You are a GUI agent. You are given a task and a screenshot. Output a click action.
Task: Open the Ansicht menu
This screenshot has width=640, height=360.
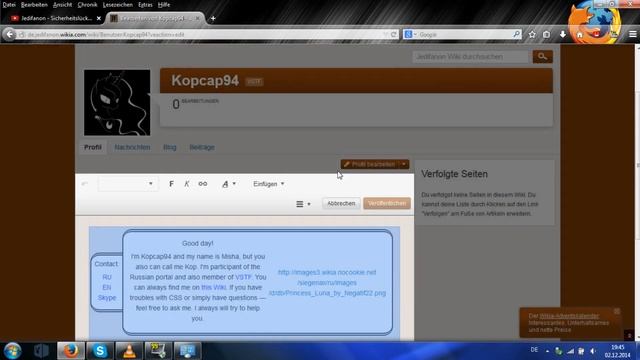pyautogui.click(x=62, y=5)
